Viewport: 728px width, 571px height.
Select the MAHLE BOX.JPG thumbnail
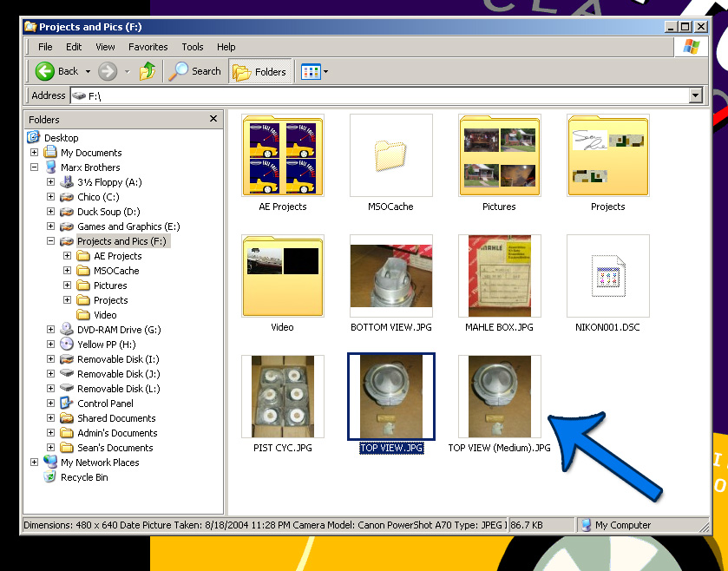click(x=500, y=276)
